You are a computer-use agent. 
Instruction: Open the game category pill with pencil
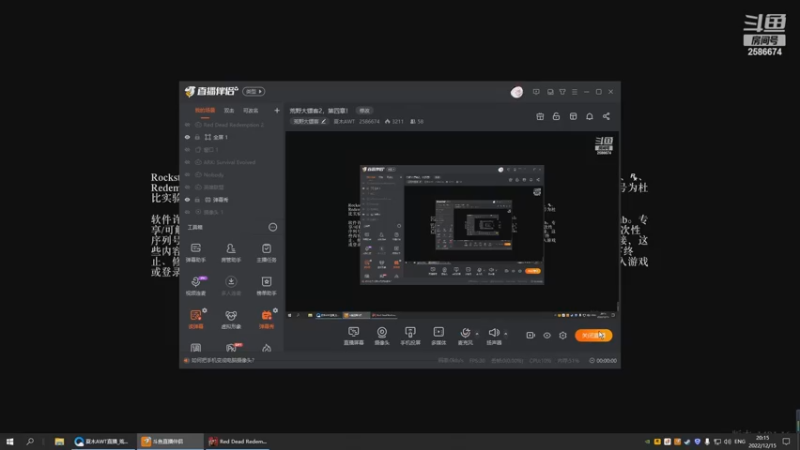[x=309, y=121]
